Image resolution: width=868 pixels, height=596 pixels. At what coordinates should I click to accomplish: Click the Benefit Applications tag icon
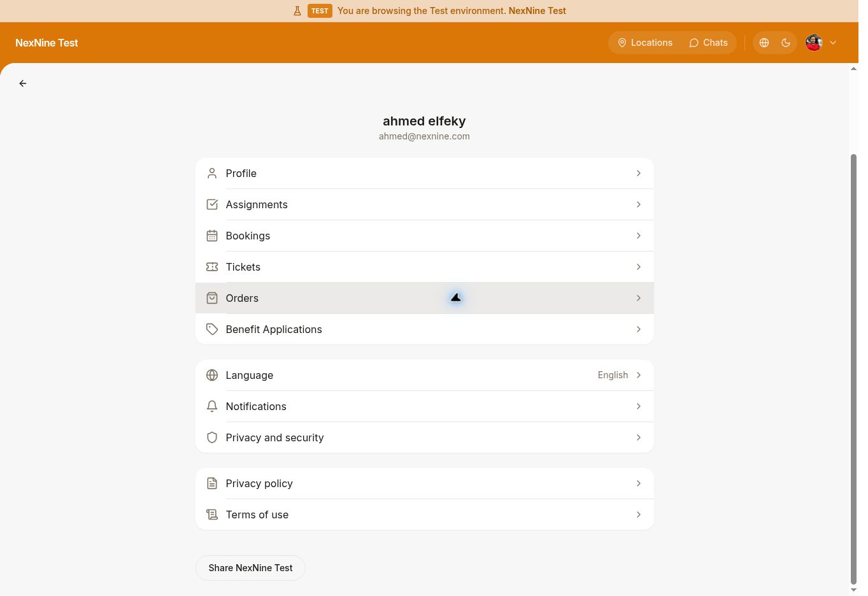click(x=212, y=329)
